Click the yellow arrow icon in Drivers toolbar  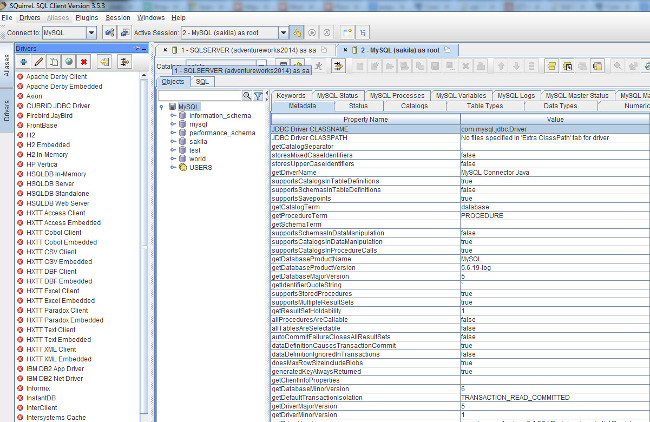[104, 62]
